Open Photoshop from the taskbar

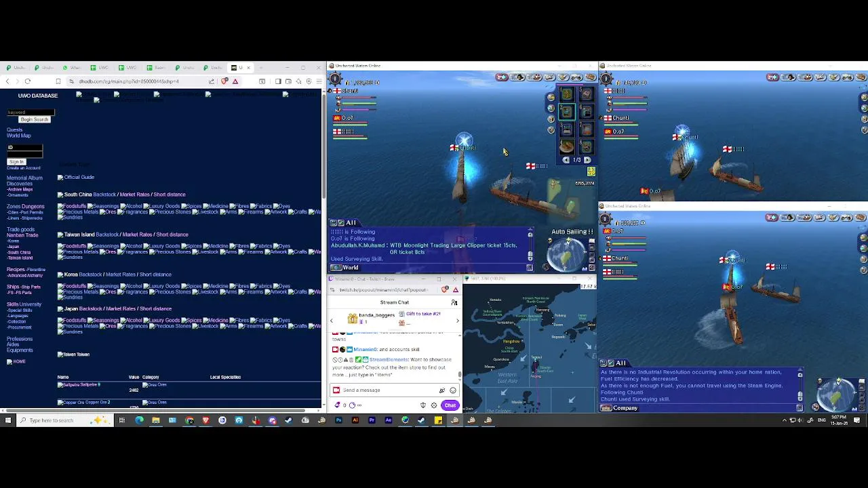pos(338,420)
